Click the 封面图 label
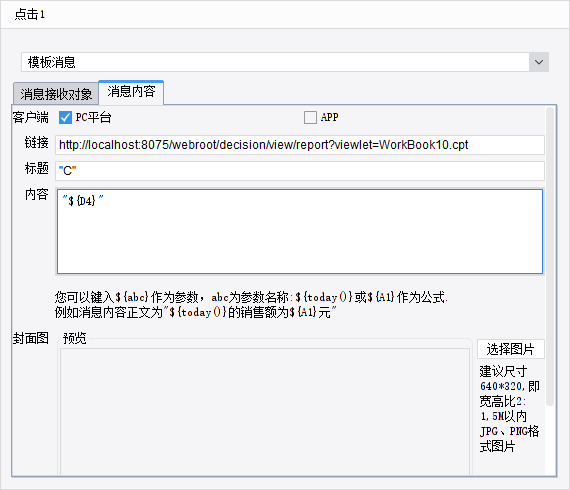 [x=31, y=338]
